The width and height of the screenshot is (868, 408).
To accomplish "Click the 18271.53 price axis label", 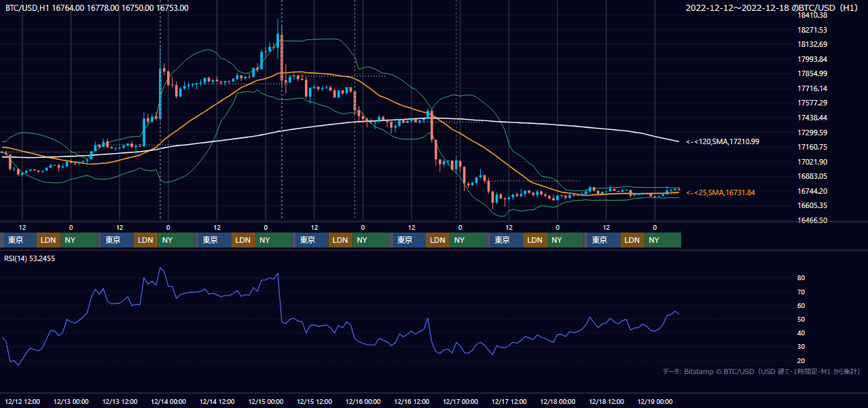I will (813, 30).
